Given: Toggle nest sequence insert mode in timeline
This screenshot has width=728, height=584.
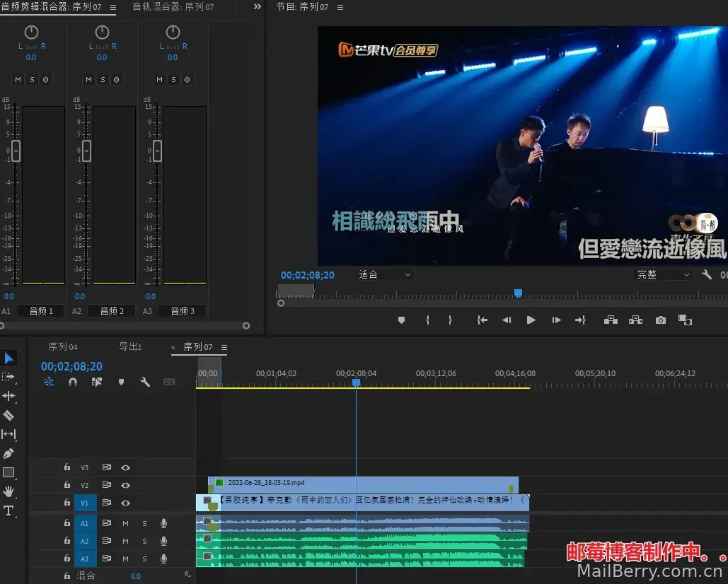Looking at the screenshot, I should pos(49,382).
